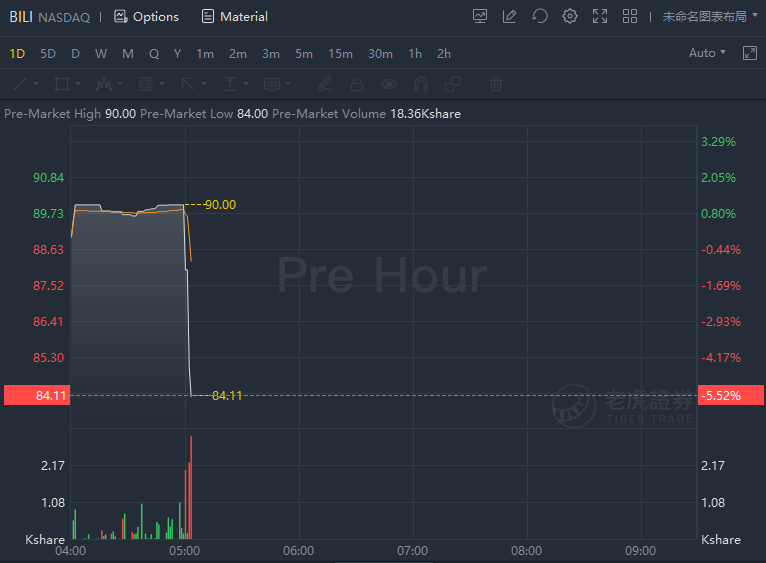Click the 90.00 high price marker
This screenshot has height=563, width=766.
point(220,205)
